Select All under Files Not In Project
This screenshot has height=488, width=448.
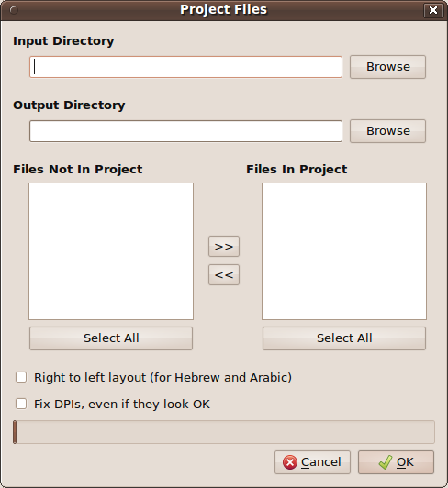(111, 338)
